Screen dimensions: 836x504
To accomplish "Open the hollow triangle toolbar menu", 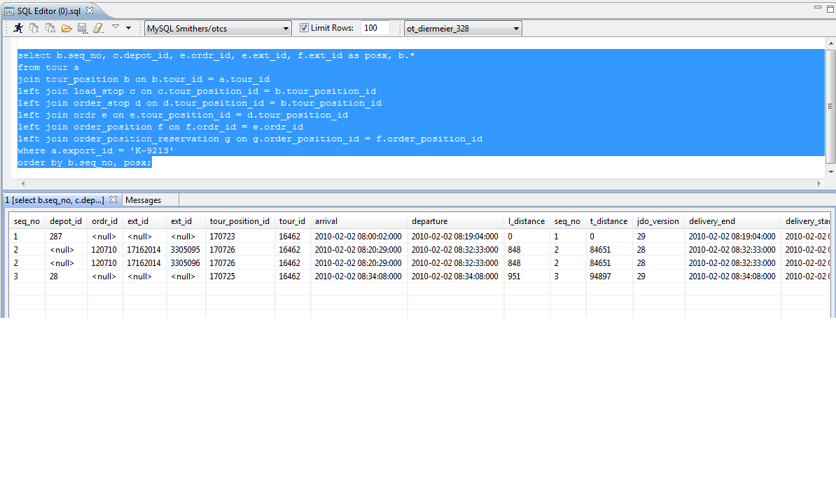I will [x=115, y=26].
